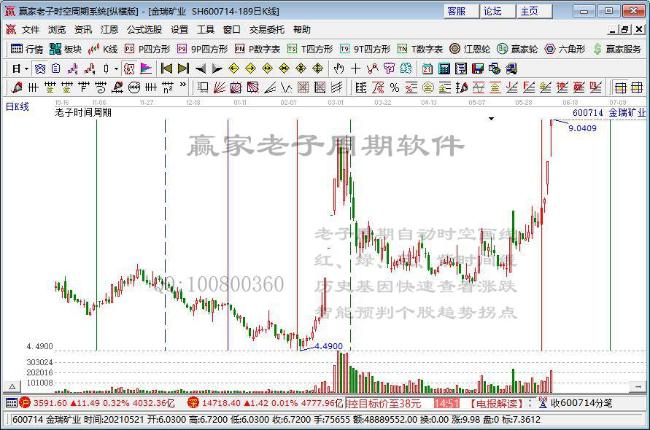
Task: Switch to the K线 candlestick chart
Action: (102, 49)
